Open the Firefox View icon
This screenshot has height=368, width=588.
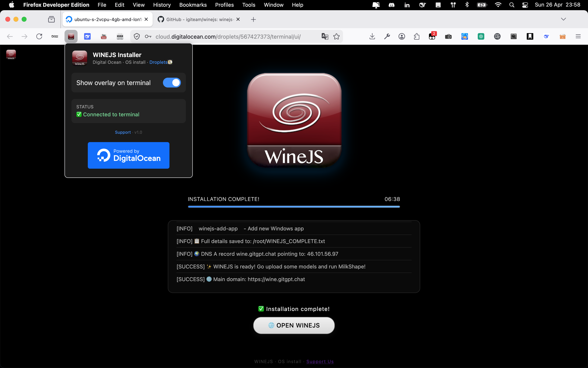click(x=51, y=19)
